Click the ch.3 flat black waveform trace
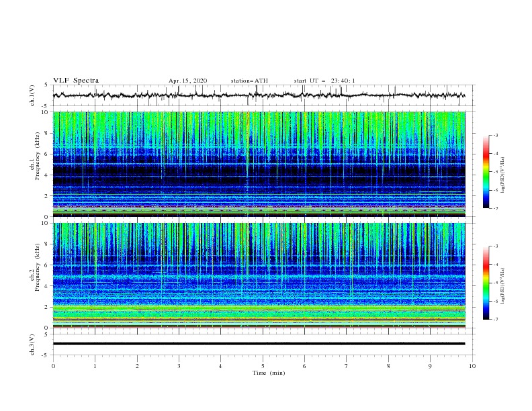Image resolution: width=532 pixels, height=411 pixels. [x=259, y=344]
